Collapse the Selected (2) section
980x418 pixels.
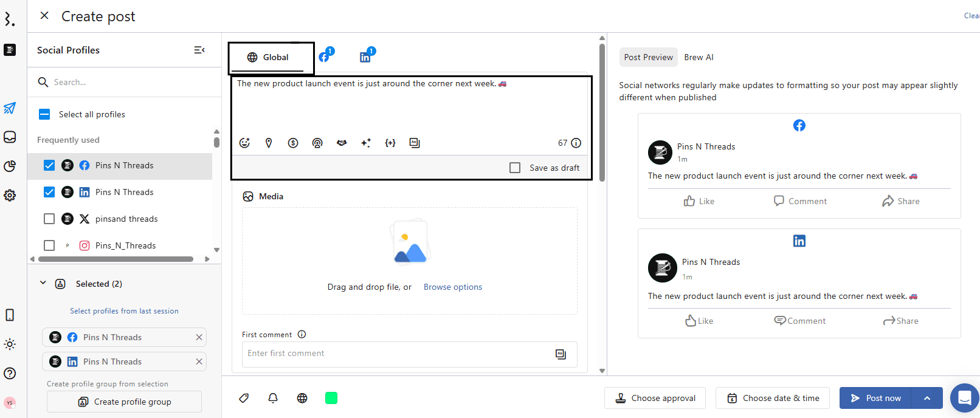pyautogui.click(x=43, y=283)
